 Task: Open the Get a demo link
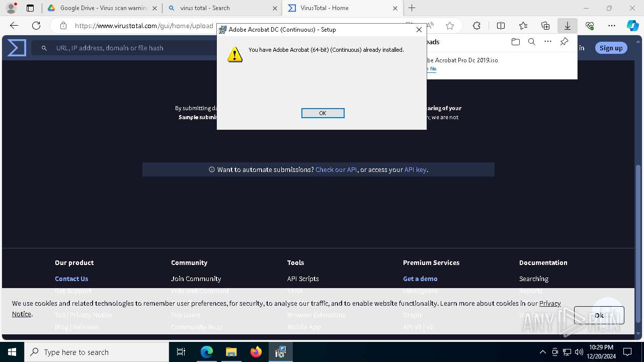(420, 279)
